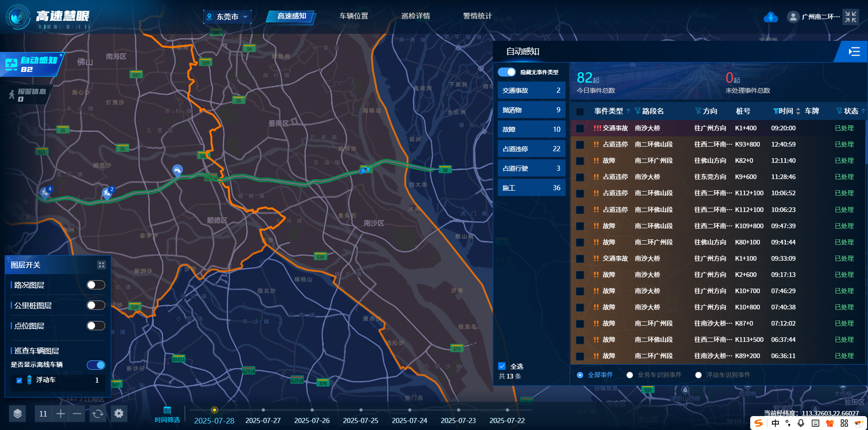
Task: Open the 东莞市 city dropdown
Action: pos(228,17)
